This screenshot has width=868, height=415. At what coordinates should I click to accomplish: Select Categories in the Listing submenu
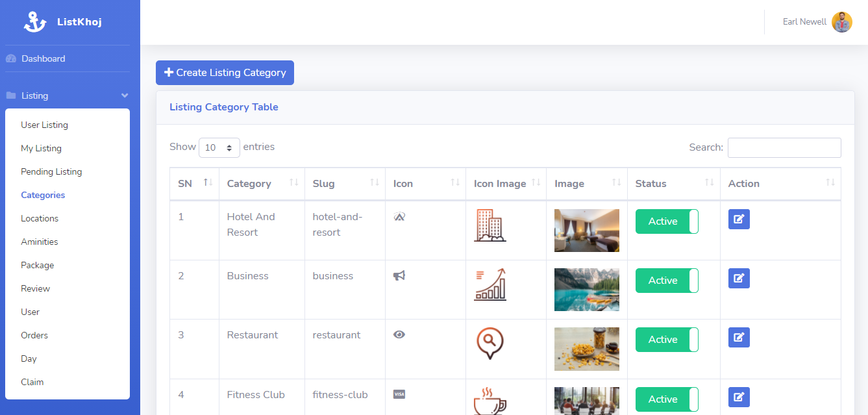click(42, 195)
